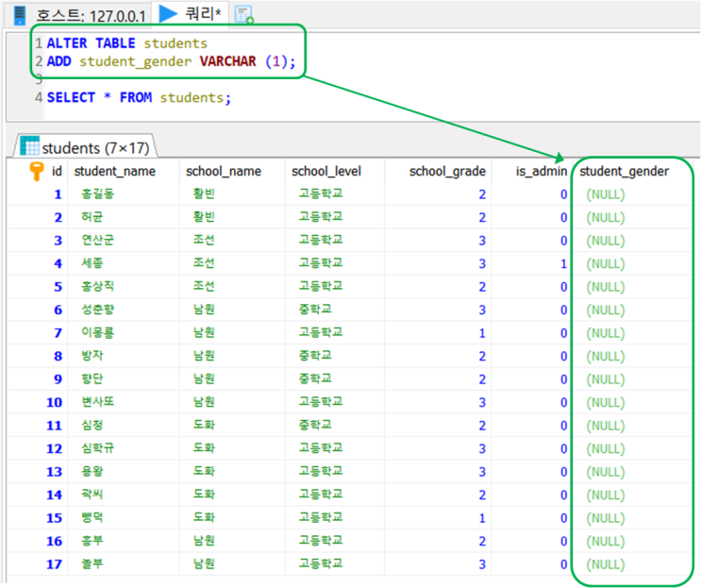Select the cell 놀부
The width and height of the screenshot is (701, 588).
pyautogui.click(x=92, y=563)
